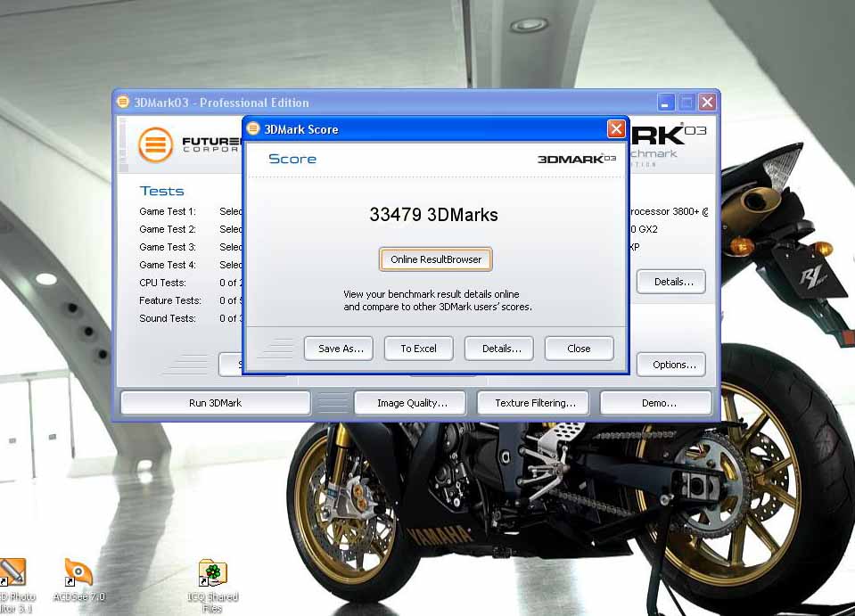This screenshot has width=855, height=616.
Task: Click the Close button in Score dialog
Action: pyautogui.click(x=580, y=349)
